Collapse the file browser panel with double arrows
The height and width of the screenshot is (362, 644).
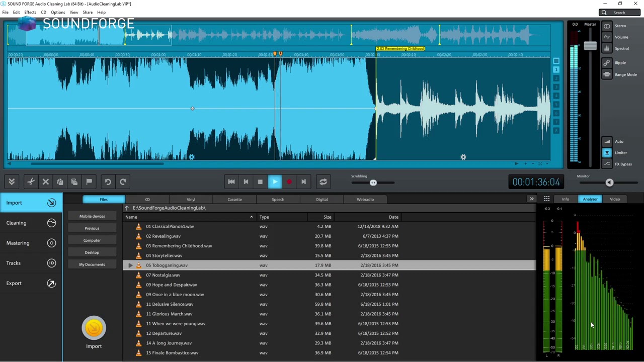(x=531, y=199)
